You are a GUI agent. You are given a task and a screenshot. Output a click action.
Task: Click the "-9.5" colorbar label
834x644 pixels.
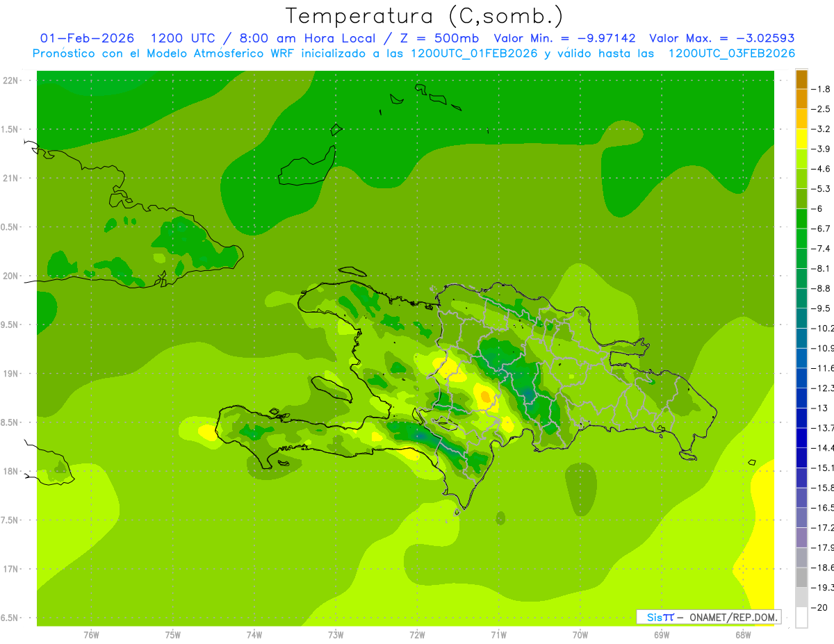(821, 308)
